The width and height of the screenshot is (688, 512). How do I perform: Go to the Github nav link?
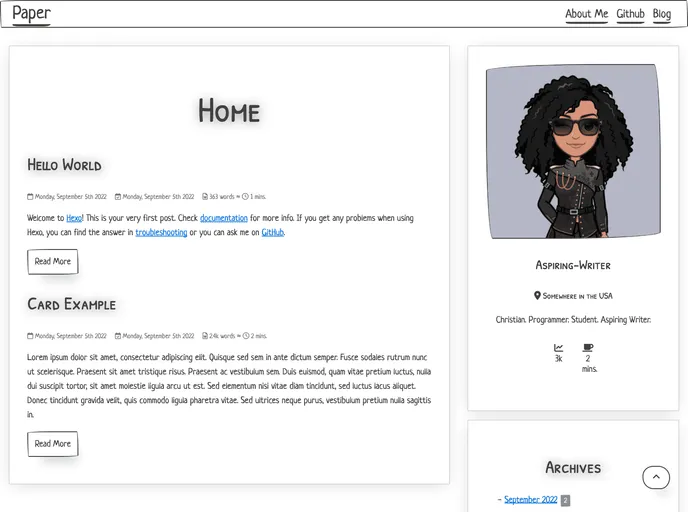630,14
